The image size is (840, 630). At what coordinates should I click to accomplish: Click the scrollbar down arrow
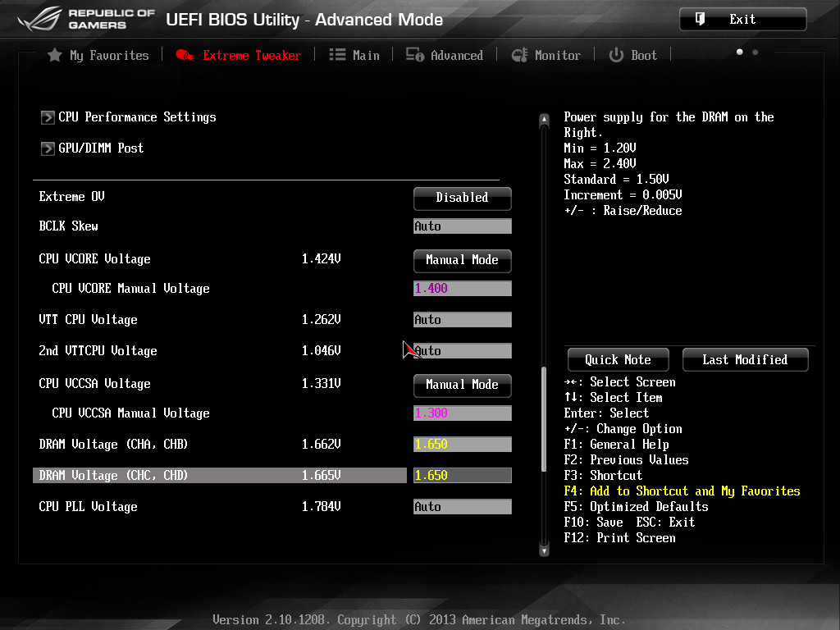[545, 550]
